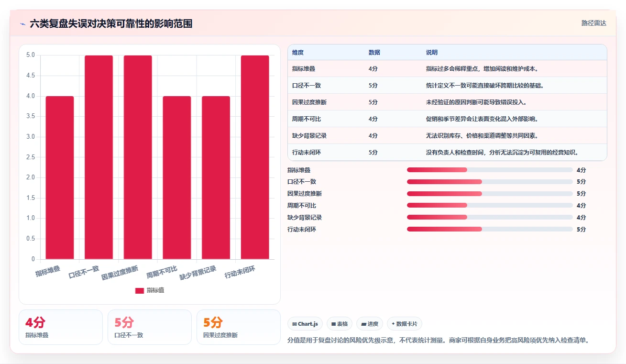Click the 维度 column header

click(298, 53)
